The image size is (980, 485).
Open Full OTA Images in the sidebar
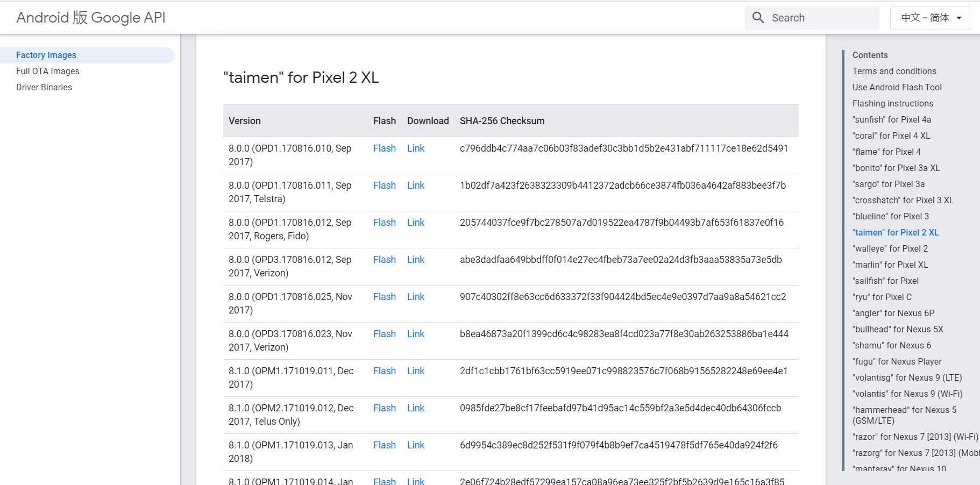point(48,72)
